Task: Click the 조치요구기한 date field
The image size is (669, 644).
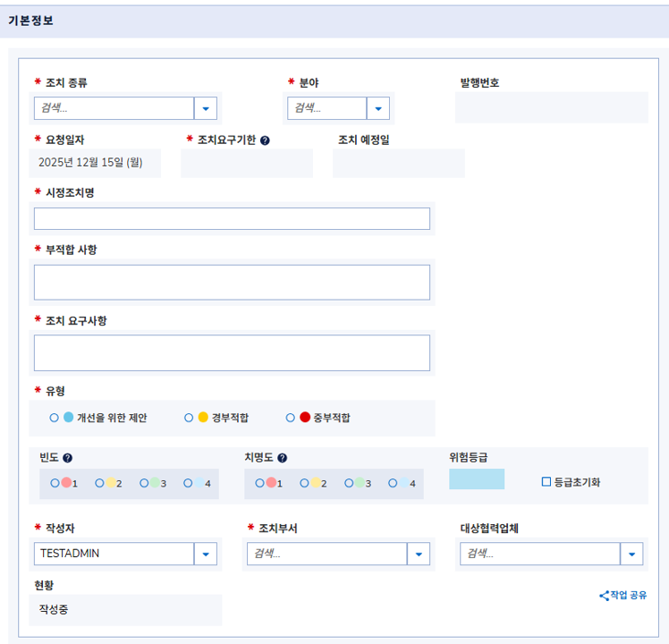Action: click(x=247, y=163)
